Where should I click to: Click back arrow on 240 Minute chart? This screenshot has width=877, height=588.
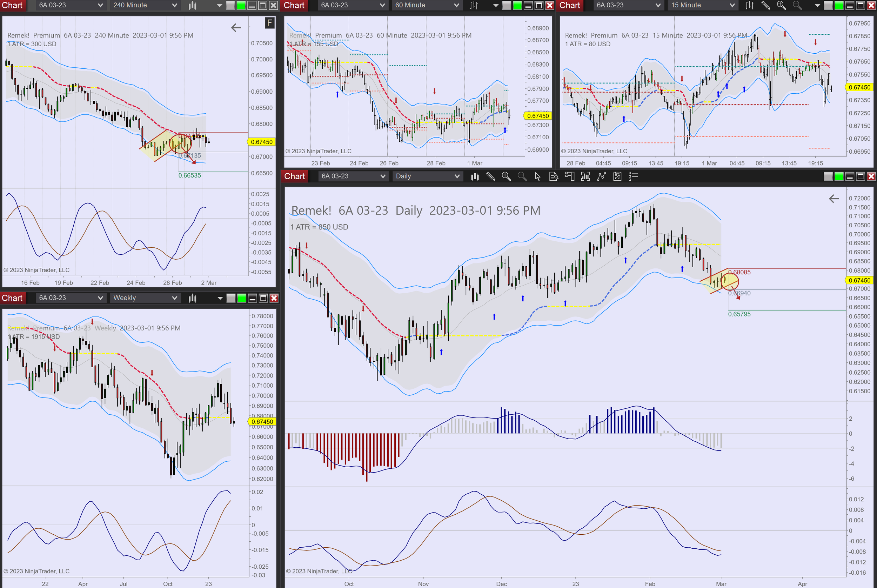point(236,27)
